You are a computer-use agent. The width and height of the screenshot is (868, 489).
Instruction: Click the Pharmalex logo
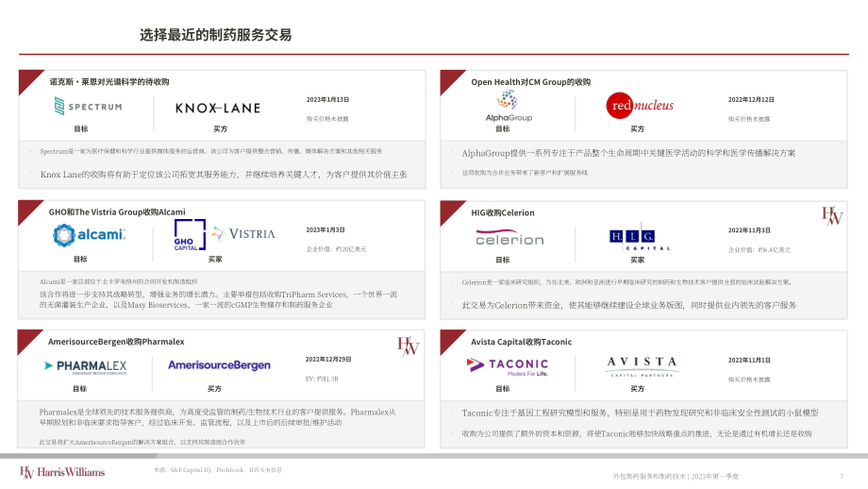click(86, 366)
